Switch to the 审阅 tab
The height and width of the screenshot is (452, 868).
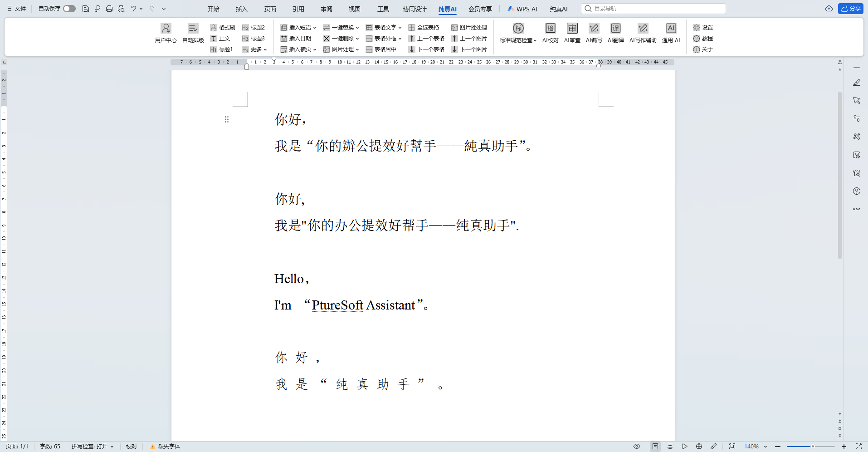(x=327, y=9)
